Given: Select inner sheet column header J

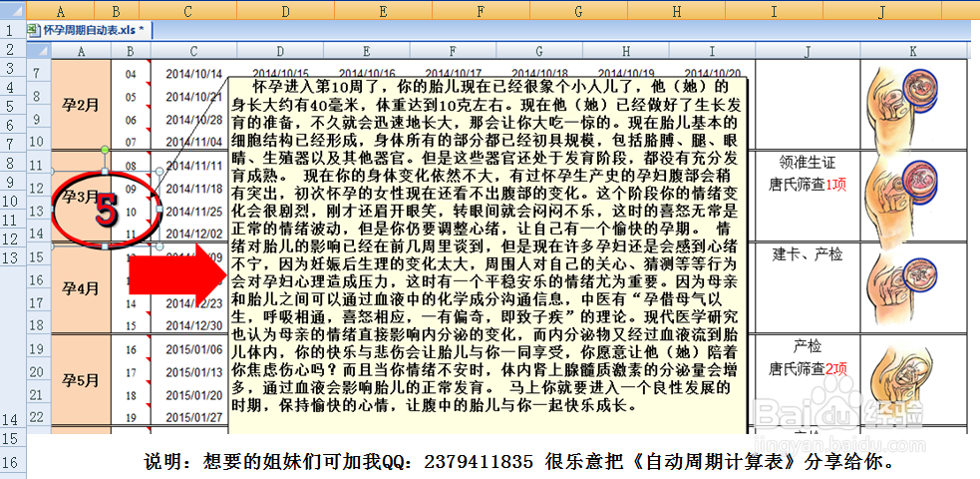Looking at the screenshot, I should click(x=808, y=51).
